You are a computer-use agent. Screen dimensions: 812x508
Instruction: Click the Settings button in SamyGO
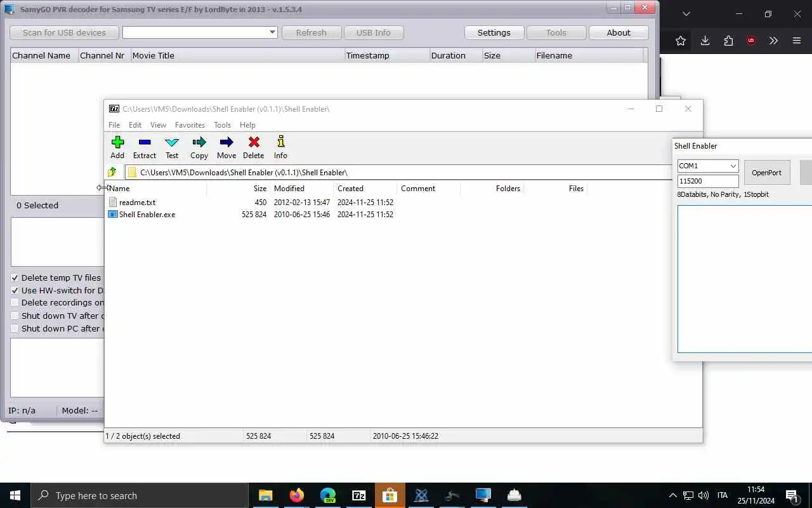click(494, 32)
